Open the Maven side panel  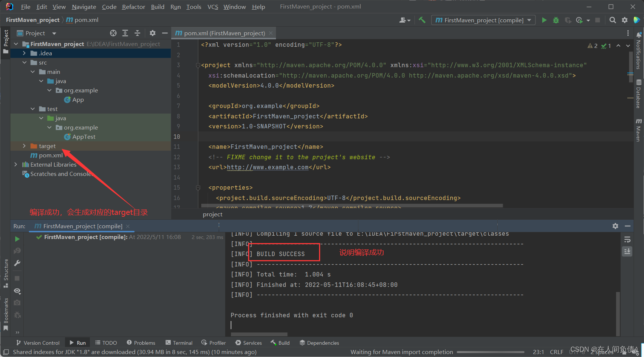(x=638, y=130)
